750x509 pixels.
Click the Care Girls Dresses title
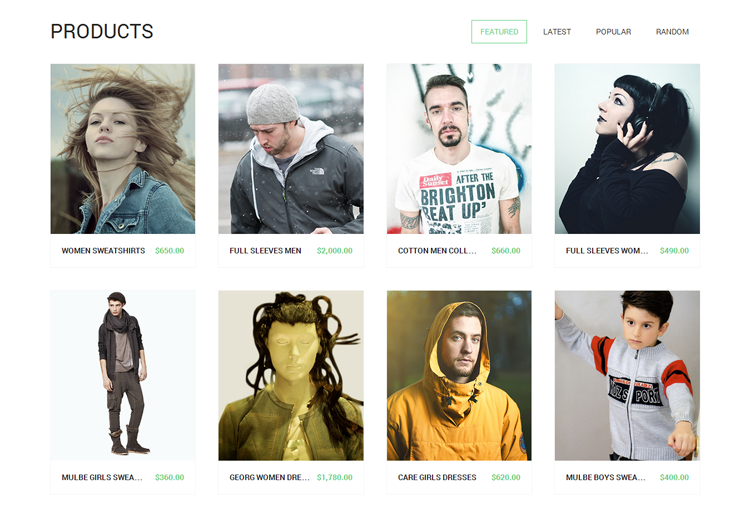(x=437, y=477)
